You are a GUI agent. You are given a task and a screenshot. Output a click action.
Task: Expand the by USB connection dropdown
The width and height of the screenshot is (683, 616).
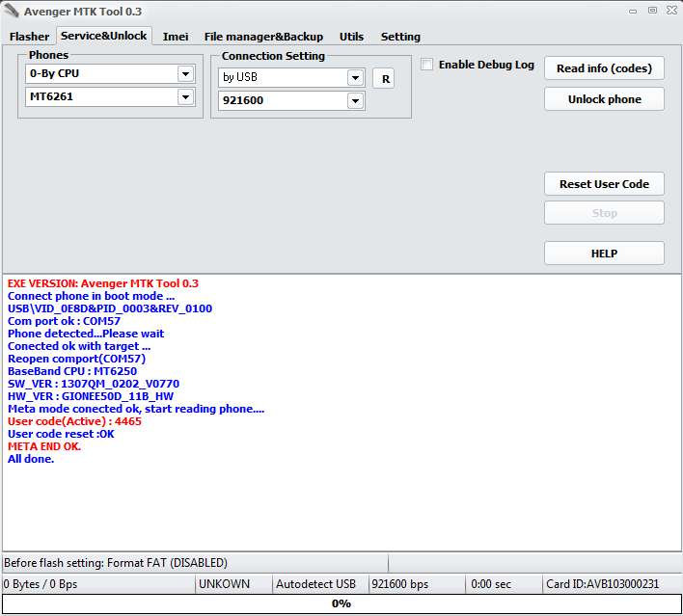click(355, 78)
